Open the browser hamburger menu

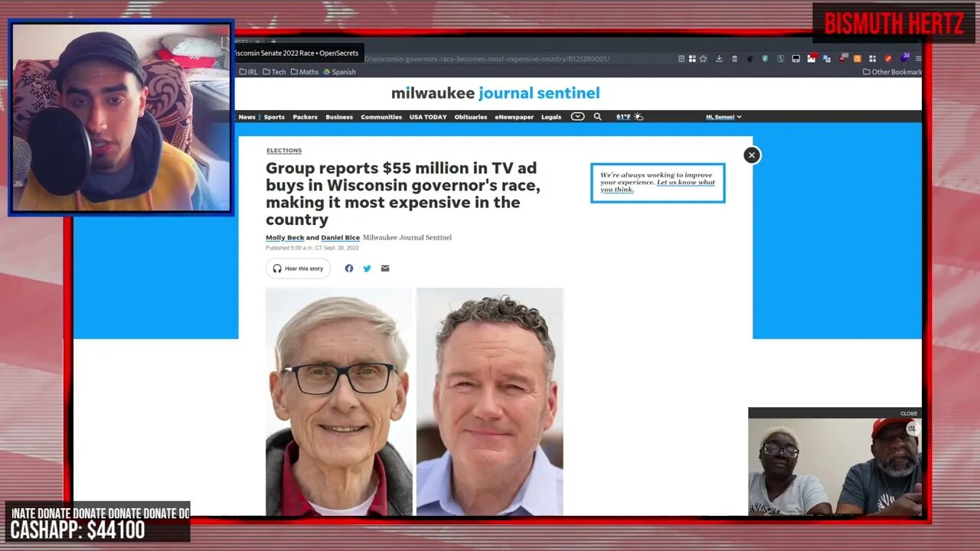919,59
